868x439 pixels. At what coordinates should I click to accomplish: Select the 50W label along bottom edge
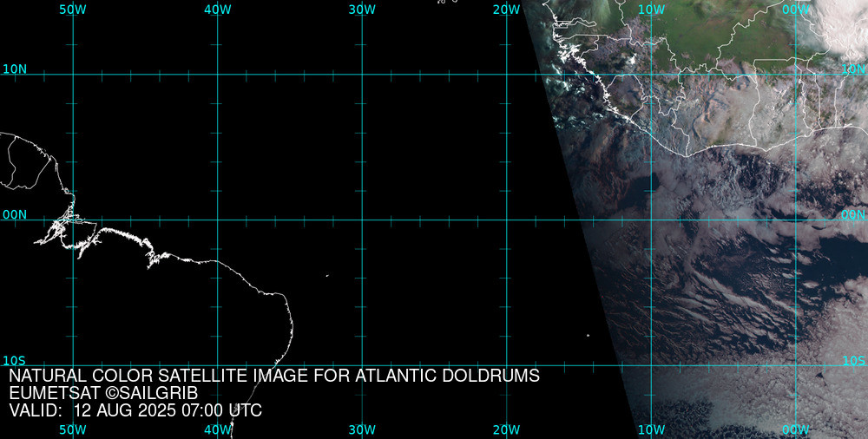pos(73,429)
